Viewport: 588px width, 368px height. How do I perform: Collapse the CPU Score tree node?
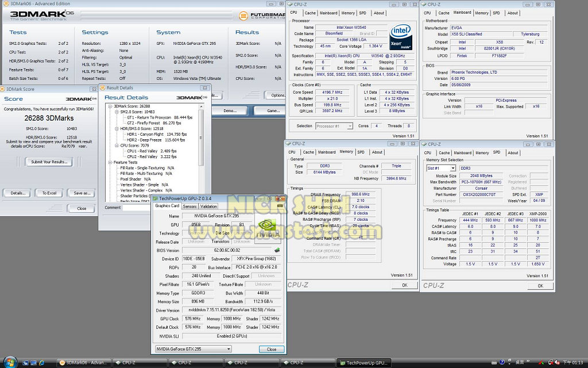[x=116, y=145]
